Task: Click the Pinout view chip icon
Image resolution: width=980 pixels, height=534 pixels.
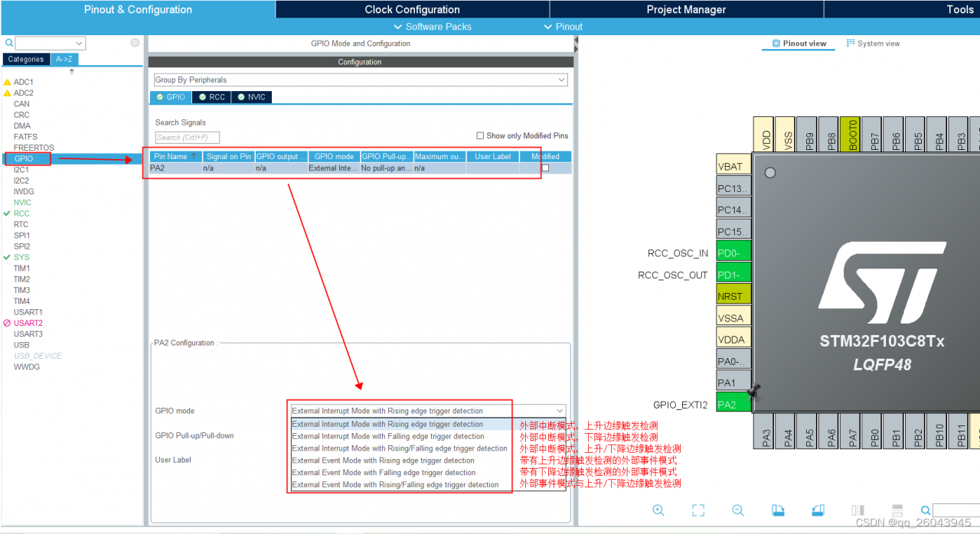Action: (776, 44)
